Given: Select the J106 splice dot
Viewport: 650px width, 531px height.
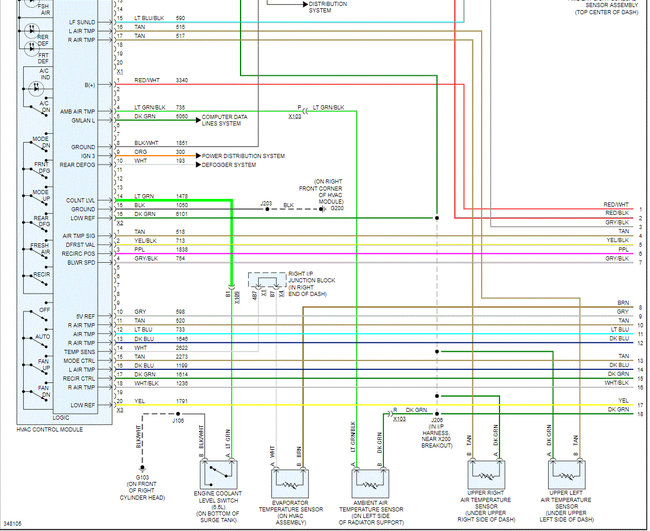Looking at the screenshot, I should (x=178, y=414).
